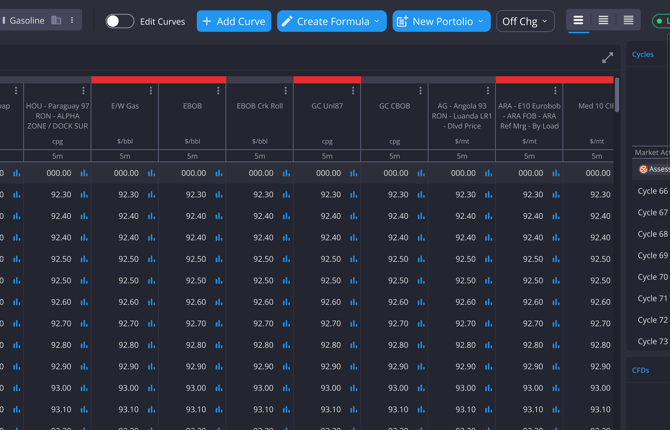
Task: Select Cycle 73 in the sidebar
Action: [652, 341]
